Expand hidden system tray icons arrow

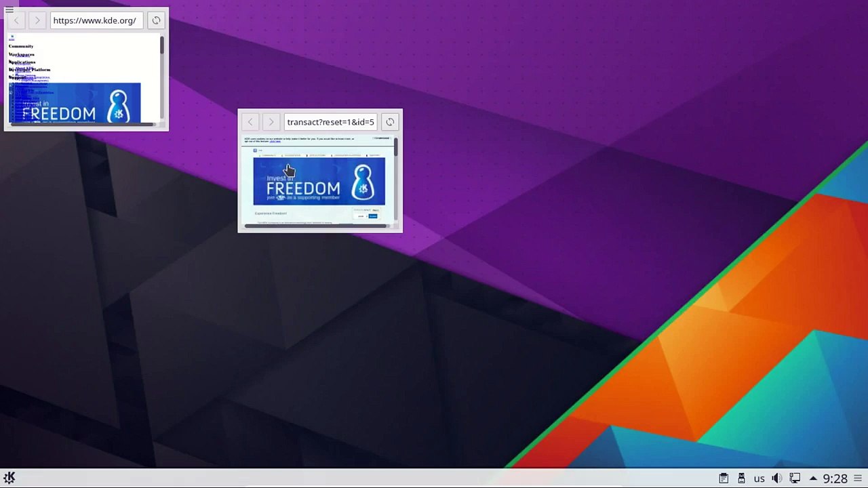pos(812,479)
